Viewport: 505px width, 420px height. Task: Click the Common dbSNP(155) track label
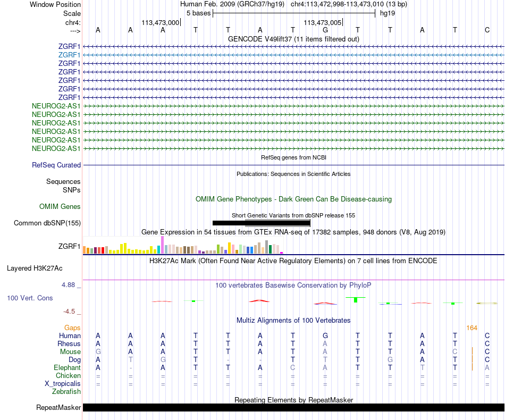point(47,223)
